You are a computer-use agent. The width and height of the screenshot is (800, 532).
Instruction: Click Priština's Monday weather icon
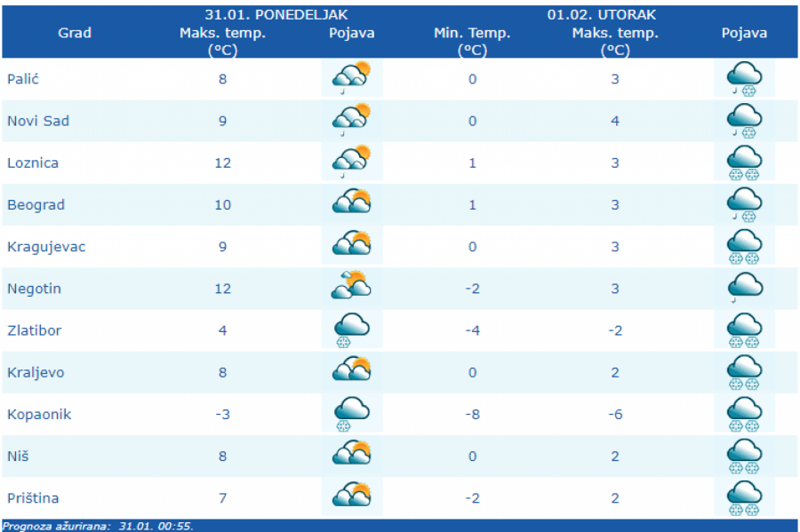click(351, 497)
